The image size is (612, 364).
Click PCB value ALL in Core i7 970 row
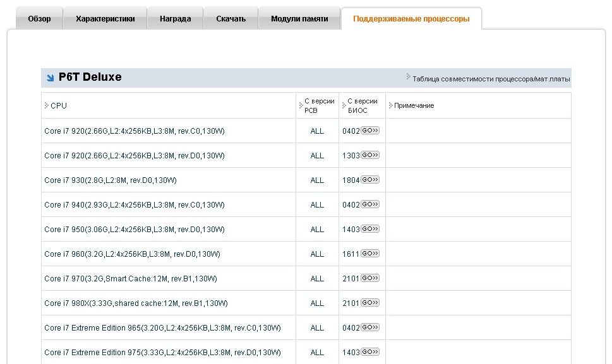click(x=317, y=278)
